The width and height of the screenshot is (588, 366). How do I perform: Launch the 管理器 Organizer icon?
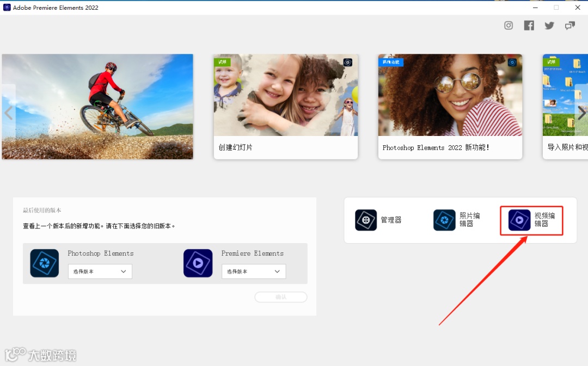click(x=366, y=220)
